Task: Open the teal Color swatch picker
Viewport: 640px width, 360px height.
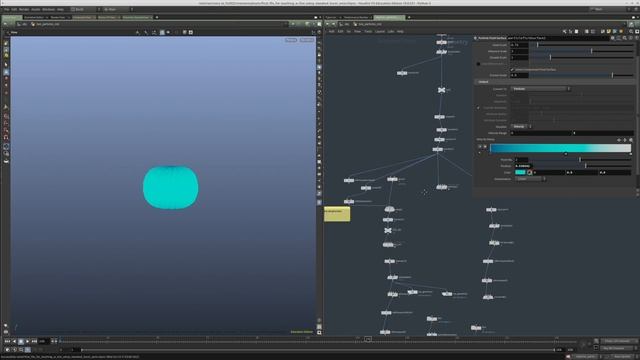Action: pyautogui.click(x=520, y=173)
